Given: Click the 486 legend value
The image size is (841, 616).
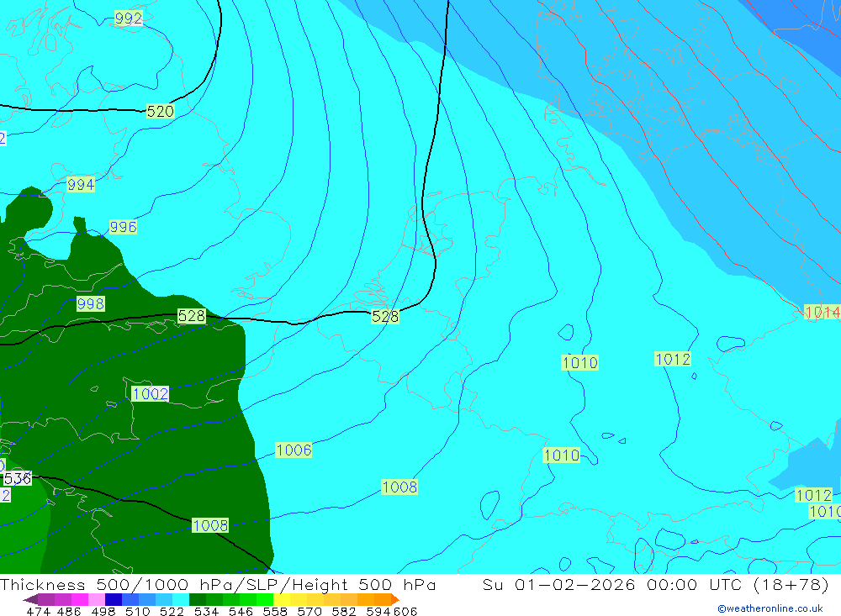Looking at the screenshot, I should (x=69, y=611).
